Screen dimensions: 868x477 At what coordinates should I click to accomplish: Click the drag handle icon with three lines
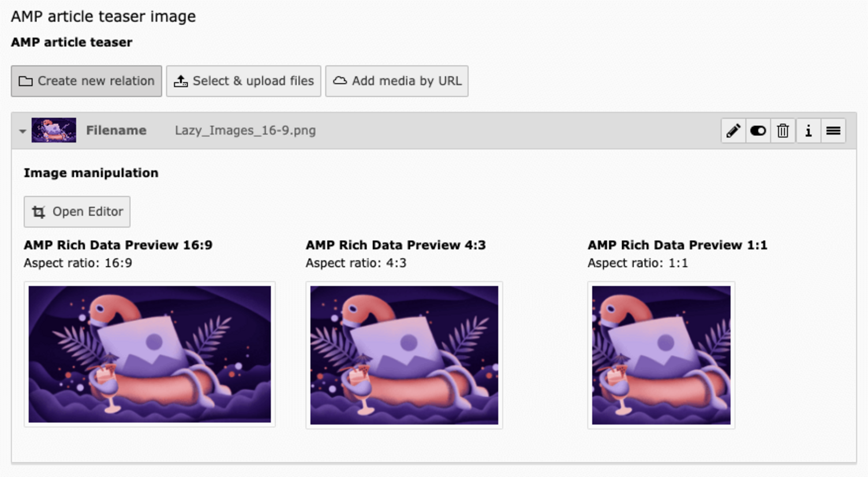[x=833, y=131]
